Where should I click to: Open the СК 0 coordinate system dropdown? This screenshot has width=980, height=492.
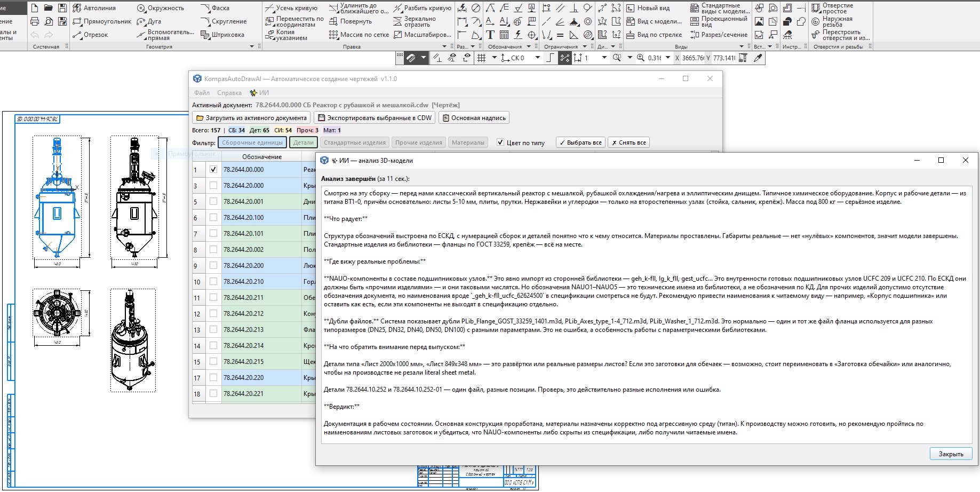pyautogui.click(x=537, y=58)
